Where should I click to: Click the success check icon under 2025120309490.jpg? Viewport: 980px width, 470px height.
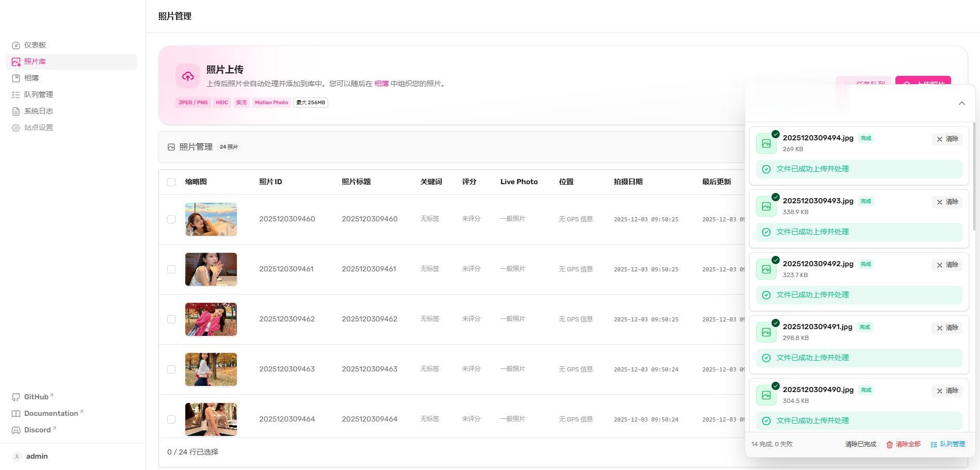(x=766, y=421)
